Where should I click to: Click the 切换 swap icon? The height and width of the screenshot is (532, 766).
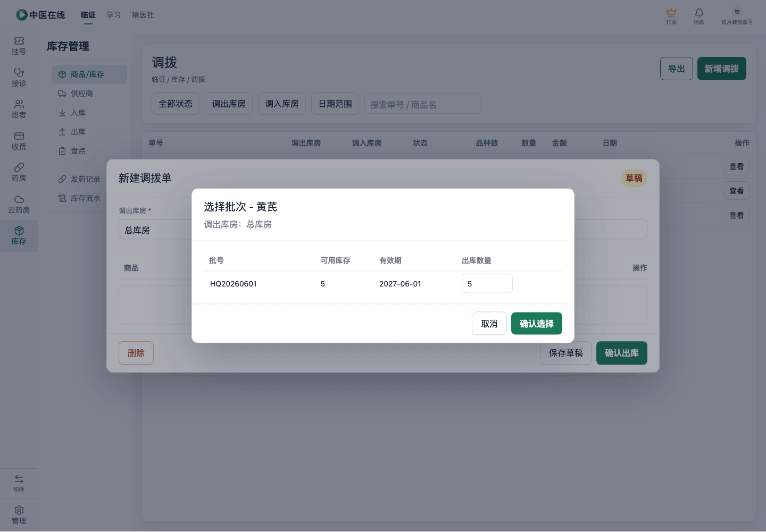click(19, 483)
